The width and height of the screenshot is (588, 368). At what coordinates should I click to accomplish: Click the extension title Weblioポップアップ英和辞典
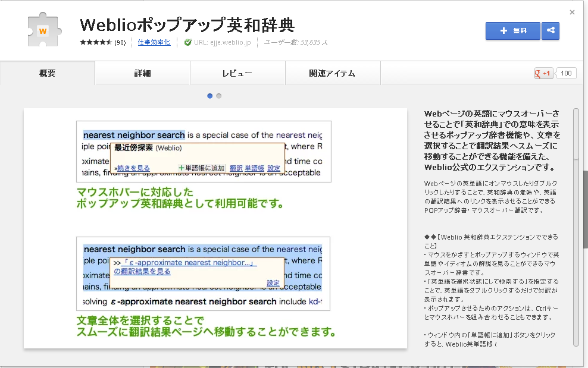(x=187, y=25)
